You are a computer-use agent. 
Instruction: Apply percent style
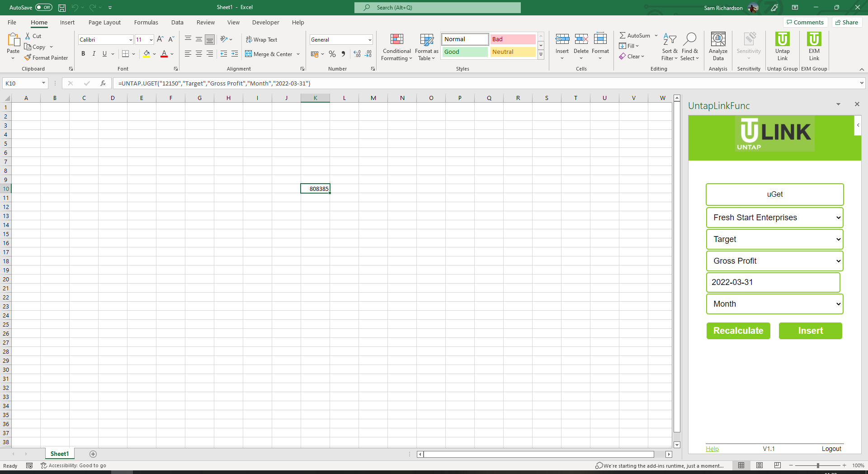[x=332, y=54]
